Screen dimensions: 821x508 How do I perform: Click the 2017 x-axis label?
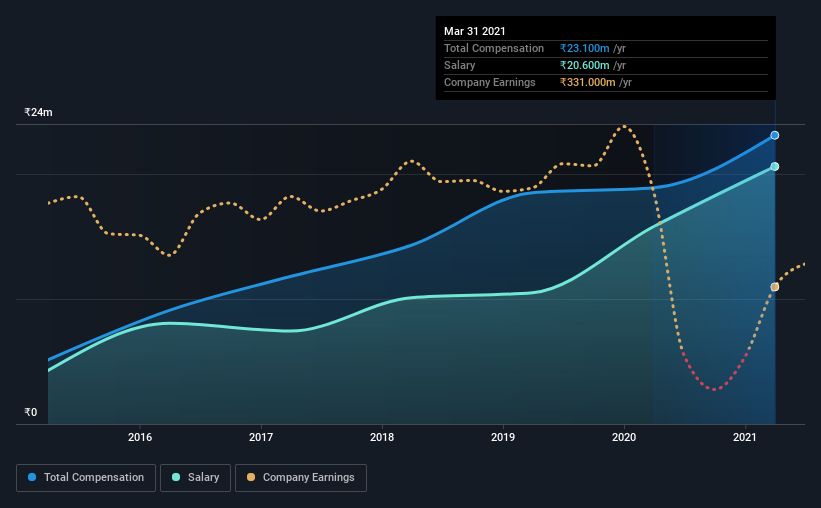[x=261, y=437]
